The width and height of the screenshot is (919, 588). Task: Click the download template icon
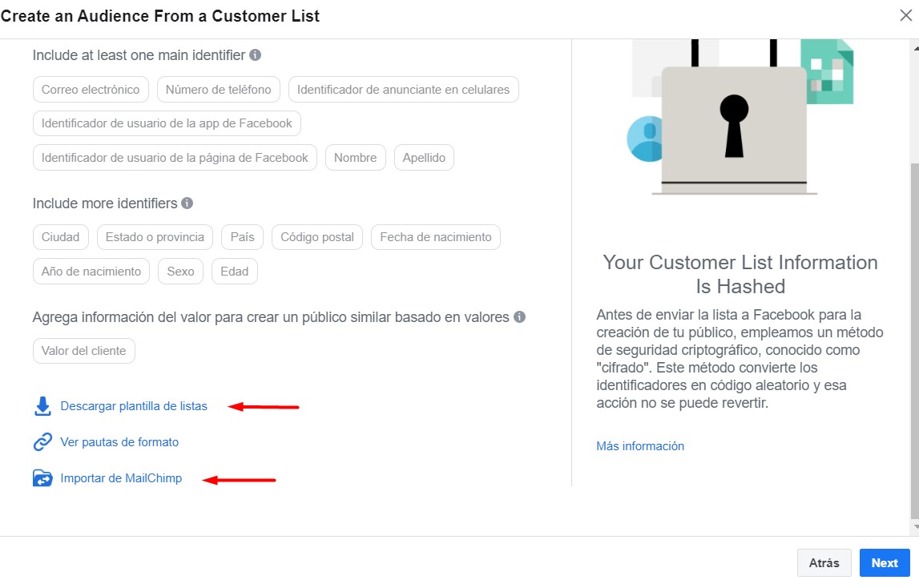pos(42,406)
